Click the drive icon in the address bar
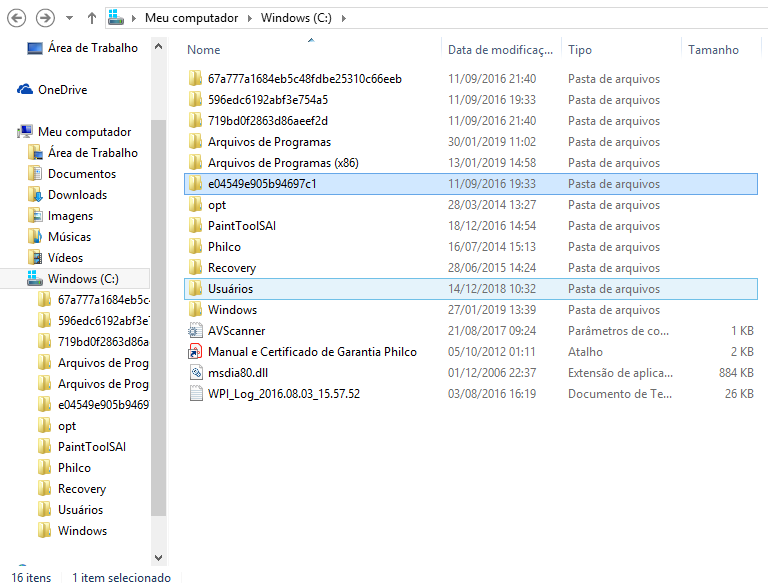 [x=116, y=18]
